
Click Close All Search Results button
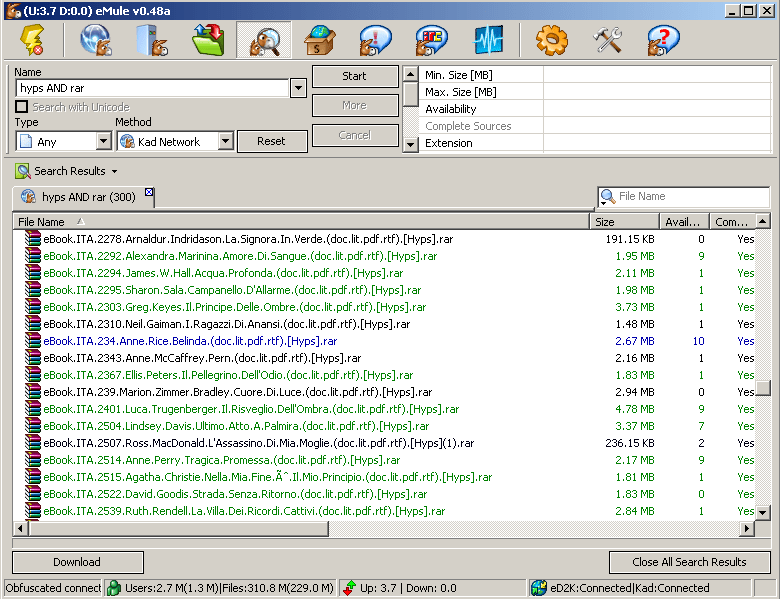(x=689, y=562)
